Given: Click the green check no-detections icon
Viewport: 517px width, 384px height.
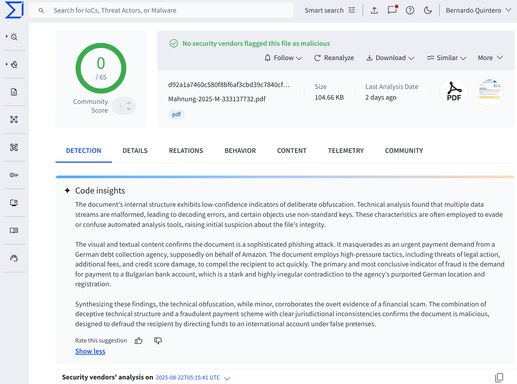Looking at the screenshot, I should (x=174, y=43).
